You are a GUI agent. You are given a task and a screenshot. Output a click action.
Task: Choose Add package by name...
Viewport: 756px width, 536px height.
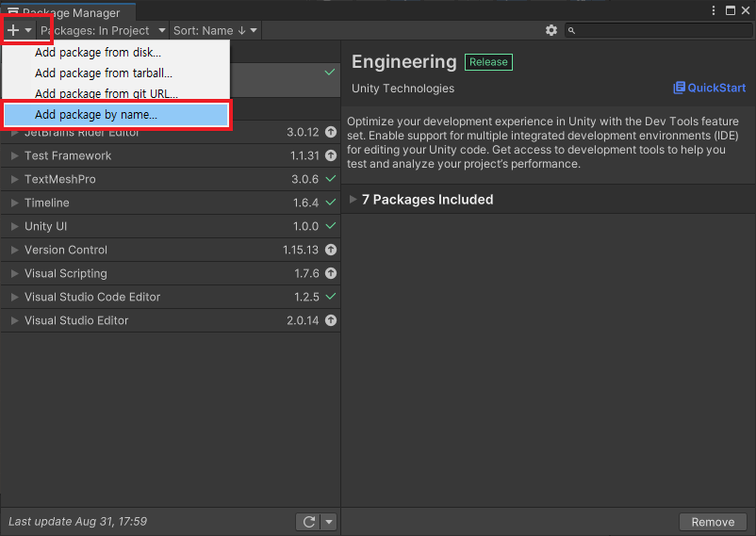pos(116,114)
